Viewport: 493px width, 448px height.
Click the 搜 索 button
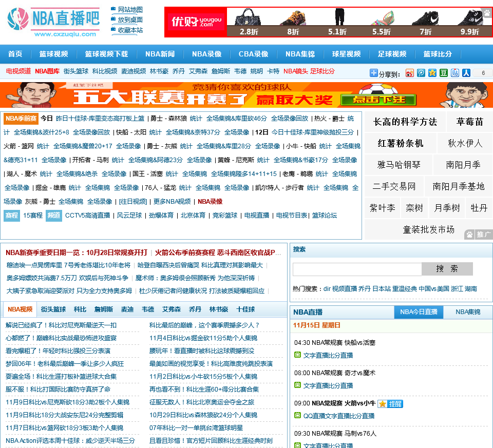tap(447, 269)
